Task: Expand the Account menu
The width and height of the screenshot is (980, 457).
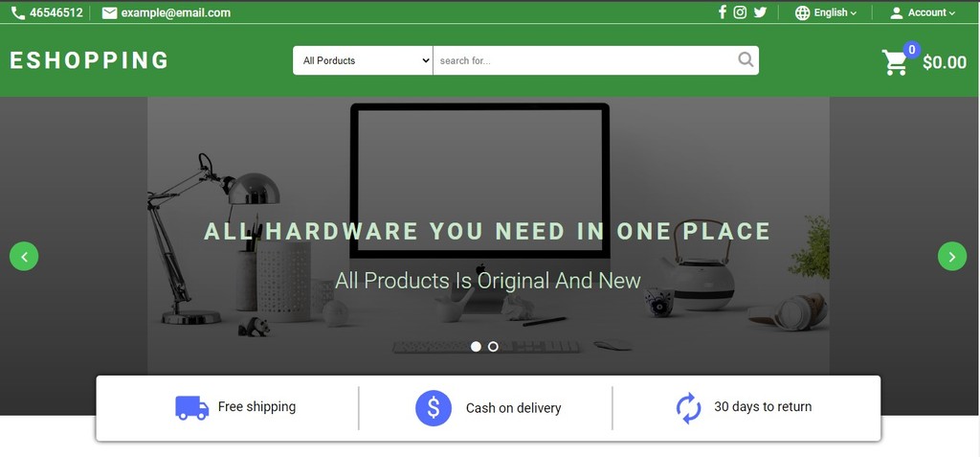Action: [923, 12]
